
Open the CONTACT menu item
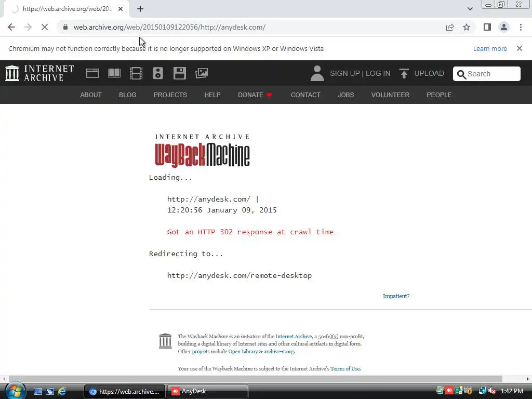305,95
